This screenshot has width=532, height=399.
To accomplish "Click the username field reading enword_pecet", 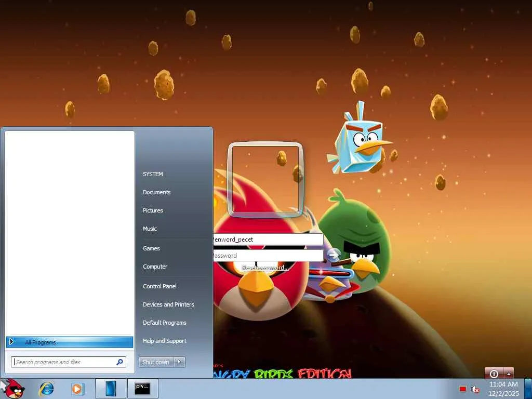I will (x=269, y=240).
